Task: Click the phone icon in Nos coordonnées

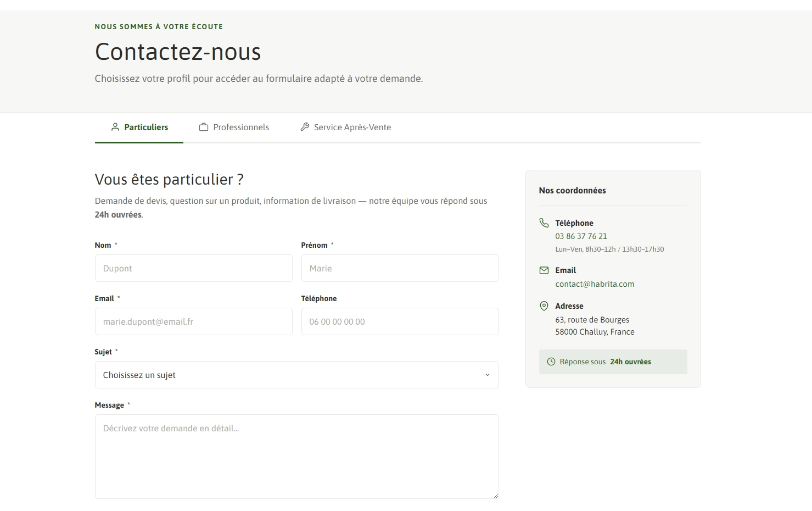Action: (544, 223)
